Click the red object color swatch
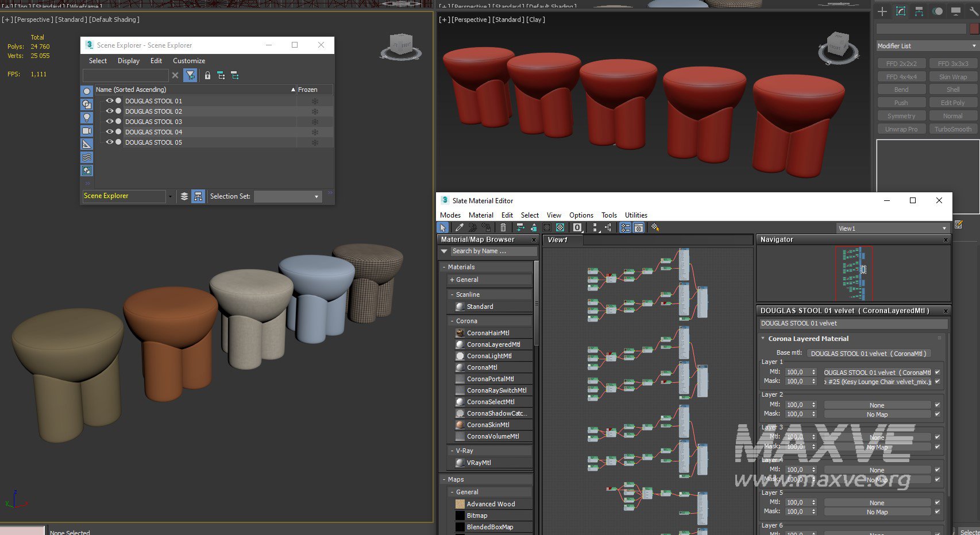This screenshot has width=980, height=535. click(x=974, y=29)
